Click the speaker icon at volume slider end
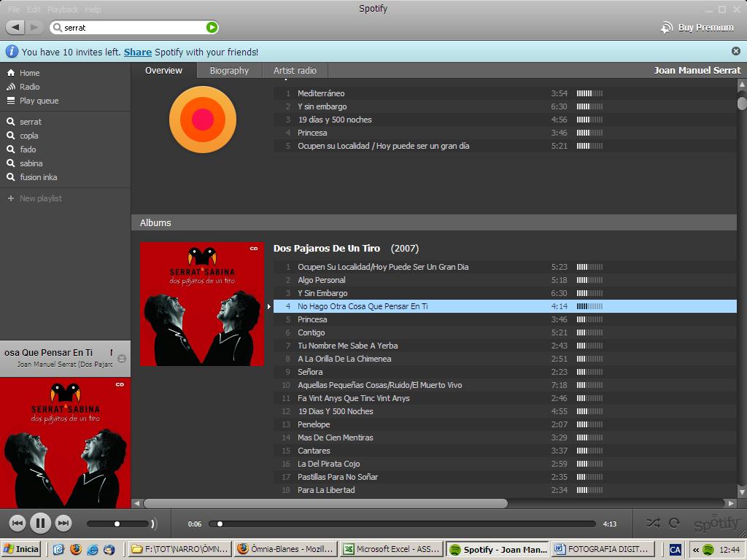Screen dimensions: 747x560 point(153,524)
